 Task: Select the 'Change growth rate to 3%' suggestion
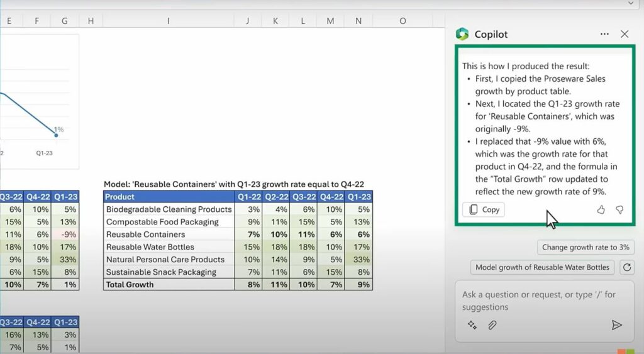tap(586, 247)
